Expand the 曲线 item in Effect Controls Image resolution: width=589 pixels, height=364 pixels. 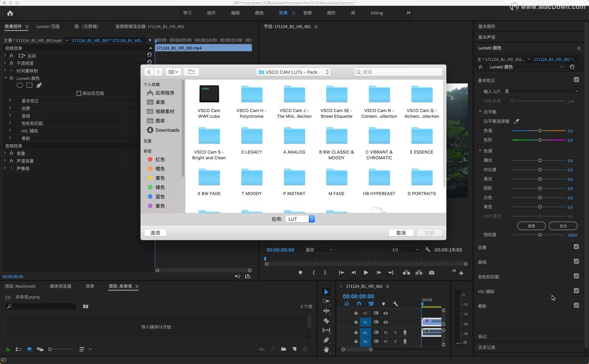coord(10,116)
